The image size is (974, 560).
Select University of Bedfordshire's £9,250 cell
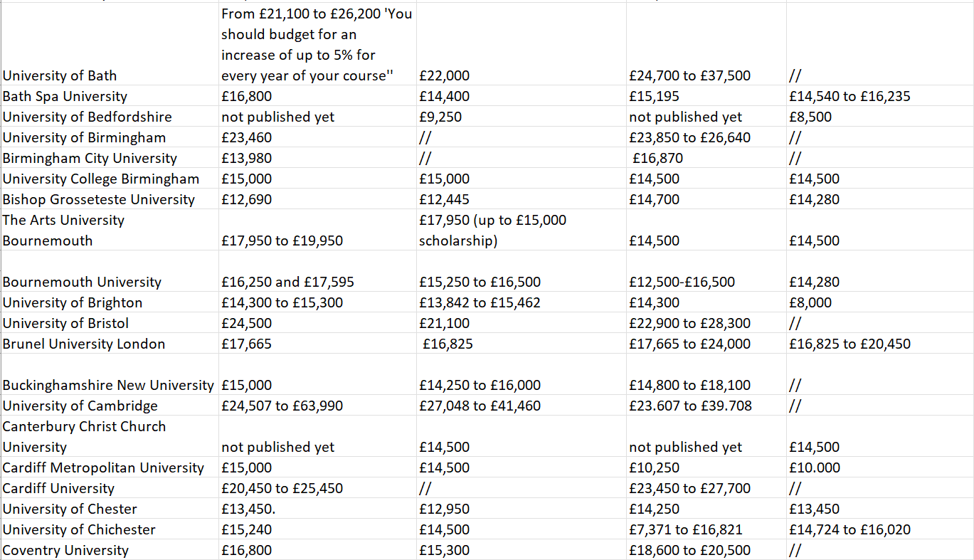pos(440,117)
